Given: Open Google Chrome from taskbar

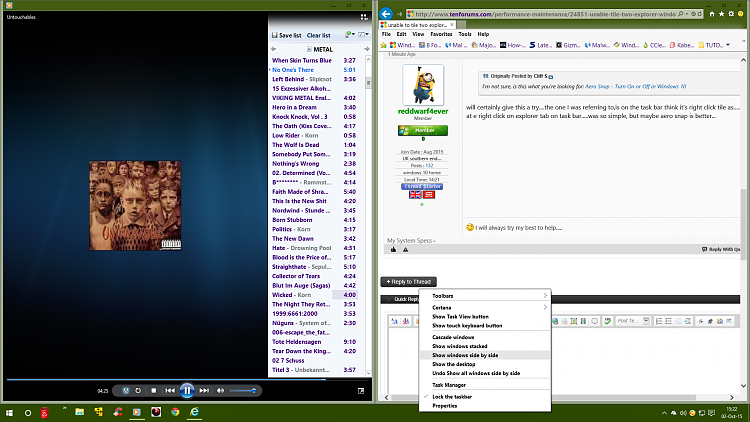Looking at the screenshot, I should click(175, 412).
